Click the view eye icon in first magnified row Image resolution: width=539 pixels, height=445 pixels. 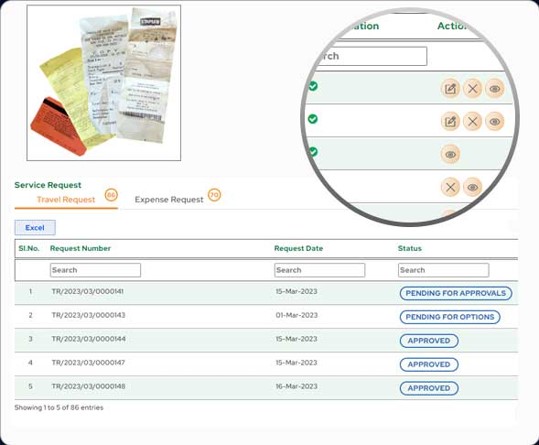click(x=495, y=89)
